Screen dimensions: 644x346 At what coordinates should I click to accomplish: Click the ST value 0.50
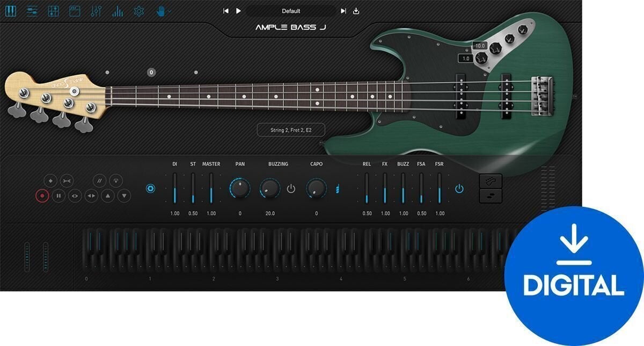[x=193, y=213]
